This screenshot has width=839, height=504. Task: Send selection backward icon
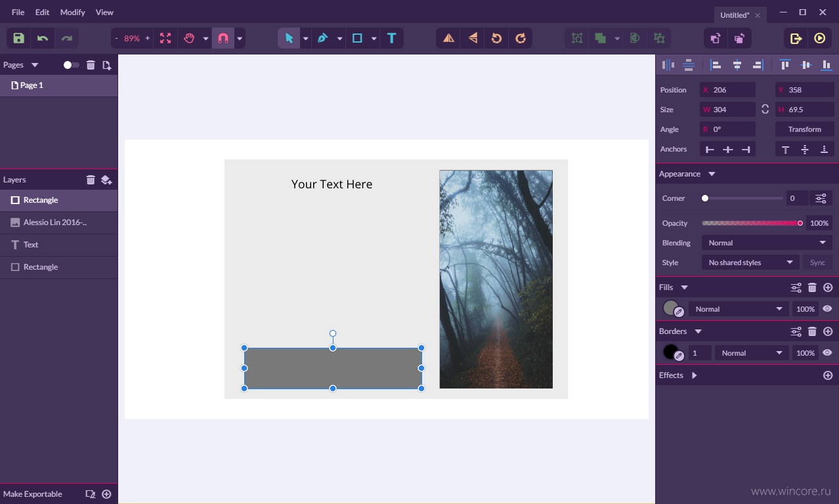[x=739, y=38]
